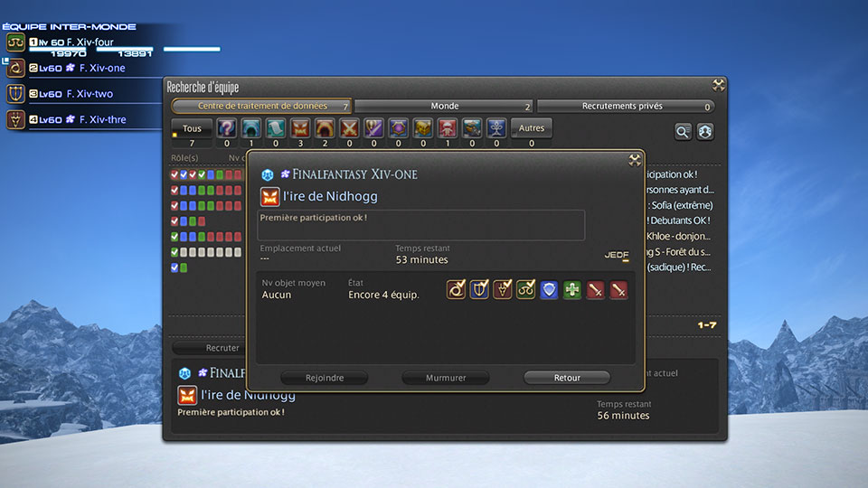Select Centre de traitement de données tab
Viewport: 868px width, 488px height.
260,107
